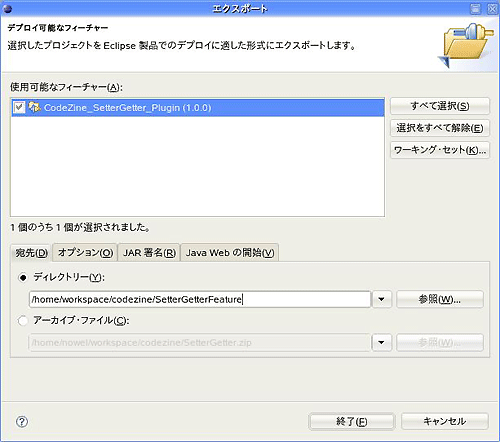Select the ディレクトリー radio button
Screen dimensions: 500x442
pos(23,277)
